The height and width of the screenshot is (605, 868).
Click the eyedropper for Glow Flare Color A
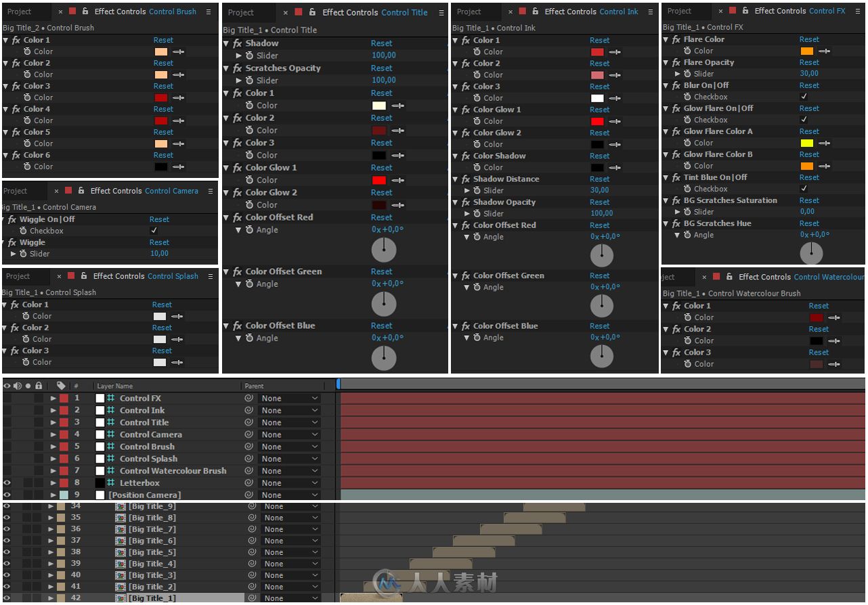point(825,143)
